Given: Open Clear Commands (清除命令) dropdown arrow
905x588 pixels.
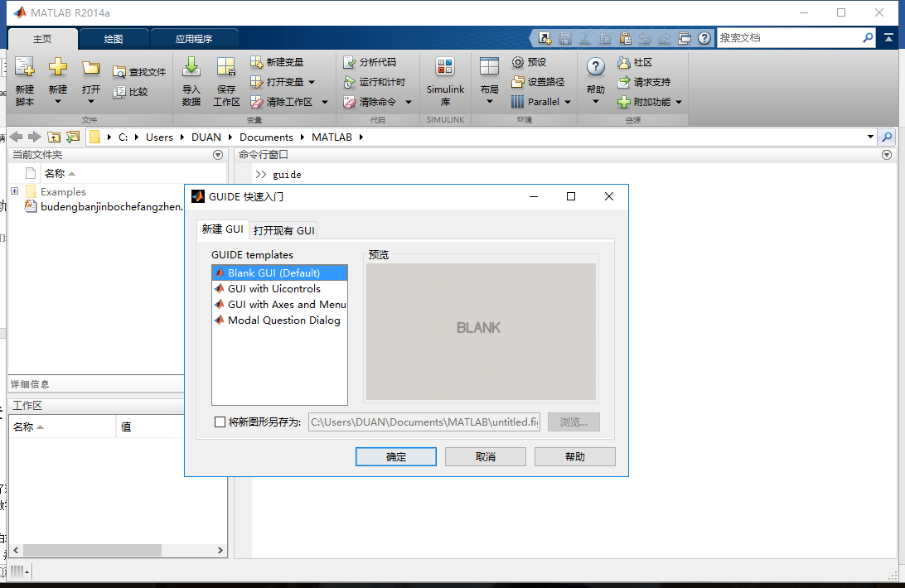Looking at the screenshot, I should [409, 102].
